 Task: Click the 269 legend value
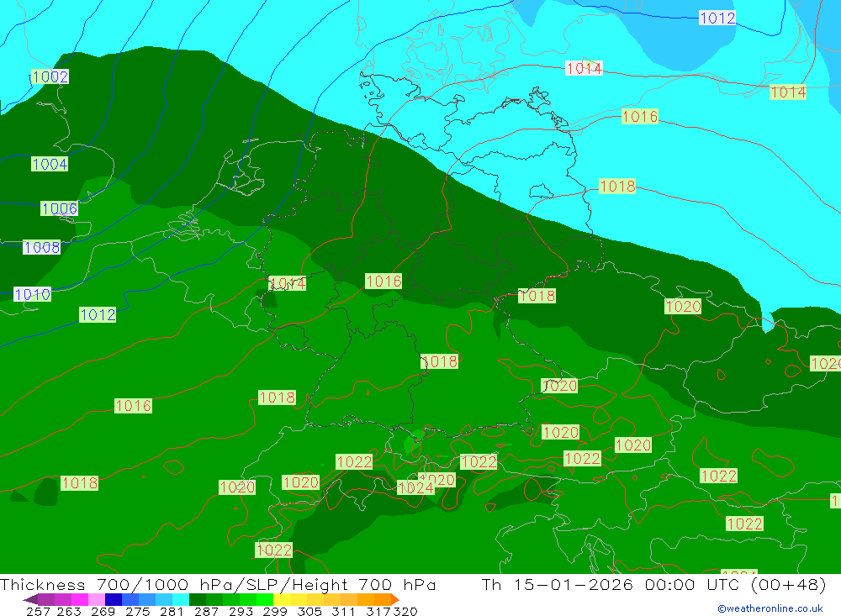[x=103, y=611]
